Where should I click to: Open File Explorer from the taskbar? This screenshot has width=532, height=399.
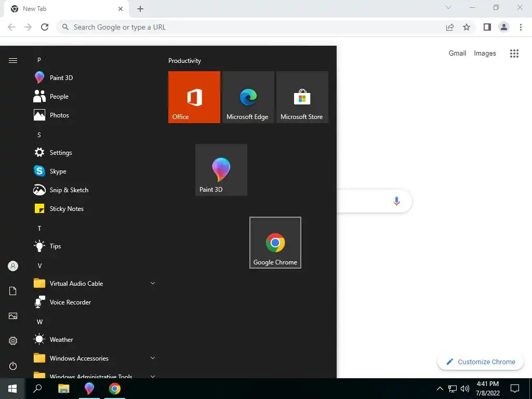coord(63,389)
